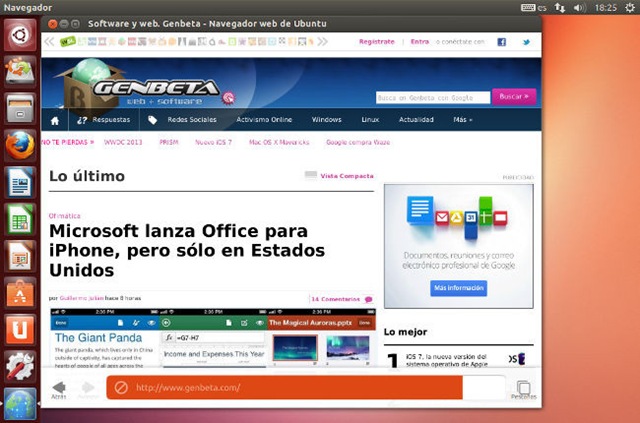Click the orange address bar URL
The width and height of the screenshot is (640, 423).
pyautogui.click(x=188, y=387)
